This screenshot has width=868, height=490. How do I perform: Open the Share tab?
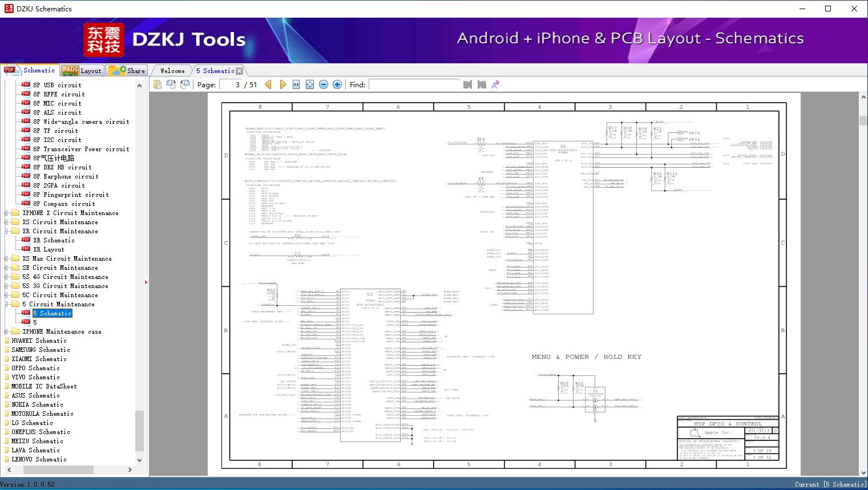pyautogui.click(x=127, y=71)
